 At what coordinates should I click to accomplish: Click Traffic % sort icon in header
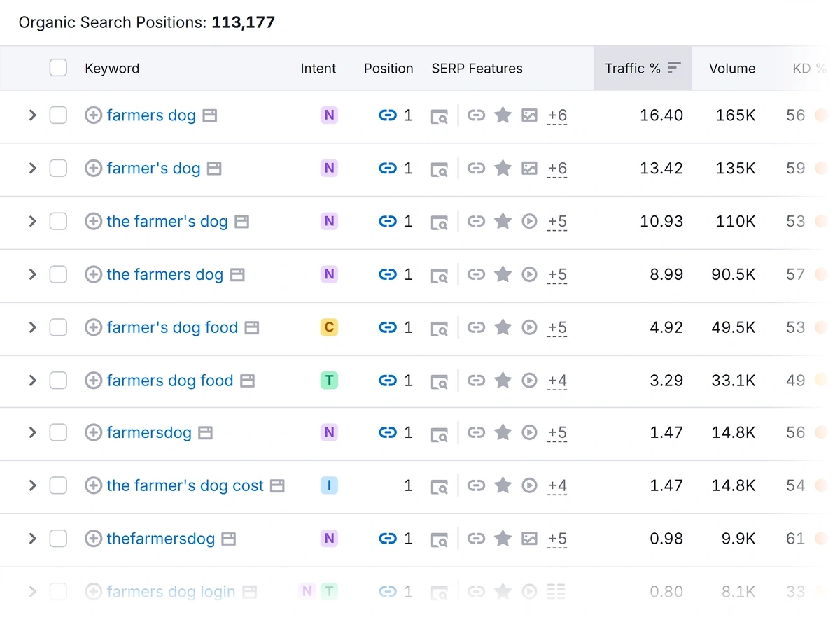(674, 68)
